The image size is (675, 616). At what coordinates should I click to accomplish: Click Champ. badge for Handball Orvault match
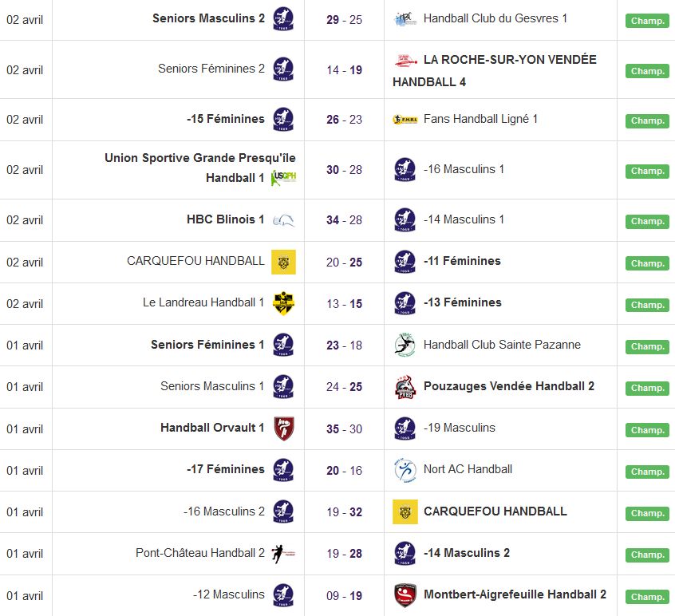pyautogui.click(x=647, y=430)
